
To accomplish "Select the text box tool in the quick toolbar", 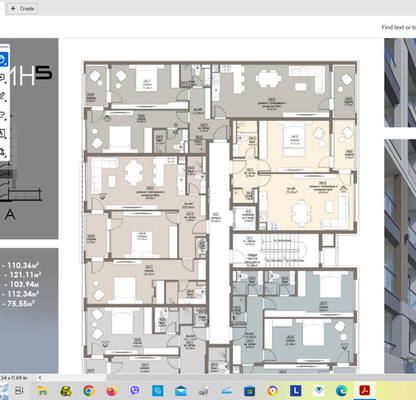I will tap(2, 134).
